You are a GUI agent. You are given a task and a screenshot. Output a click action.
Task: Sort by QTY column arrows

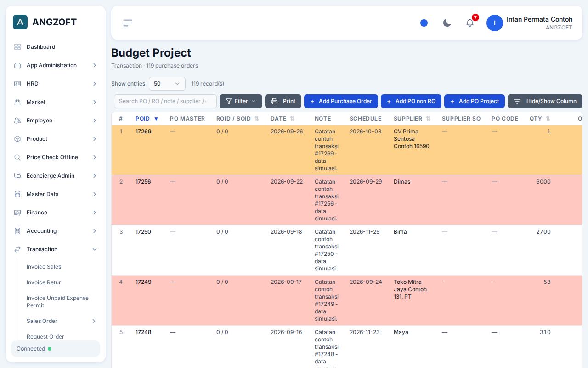548,119
